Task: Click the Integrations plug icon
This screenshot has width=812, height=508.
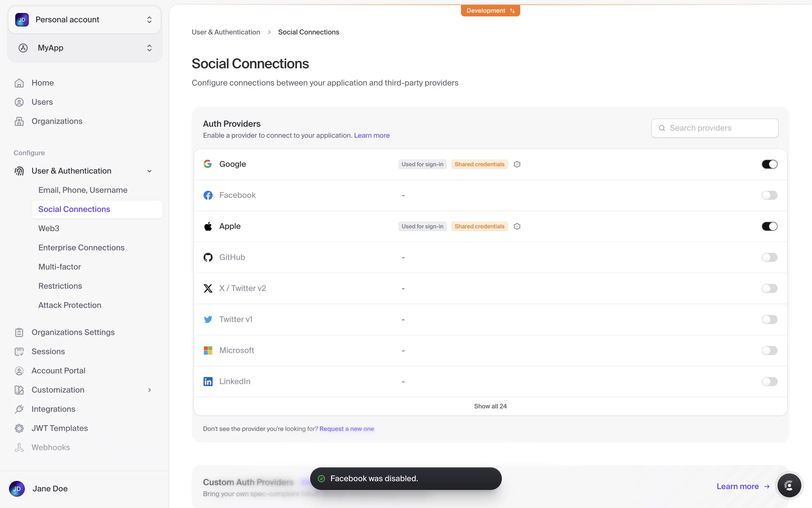Action: pyautogui.click(x=19, y=409)
